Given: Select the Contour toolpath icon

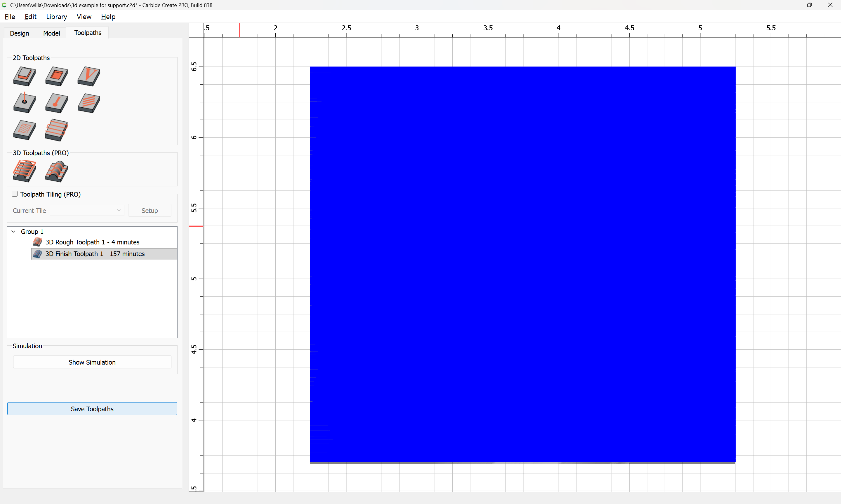Looking at the screenshot, I should 24,76.
